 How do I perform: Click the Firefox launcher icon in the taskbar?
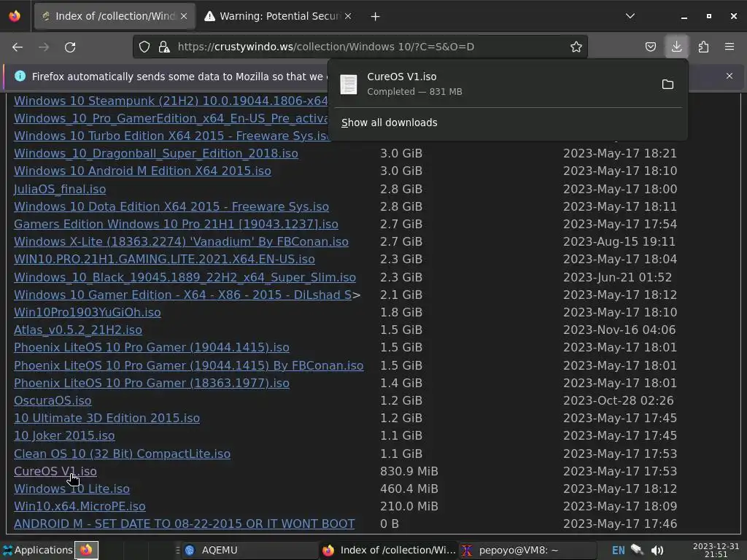(x=86, y=550)
